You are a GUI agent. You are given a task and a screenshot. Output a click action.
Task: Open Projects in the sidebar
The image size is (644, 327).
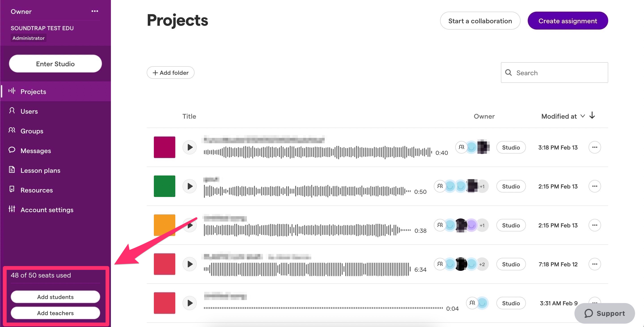[x=55, y=92]
